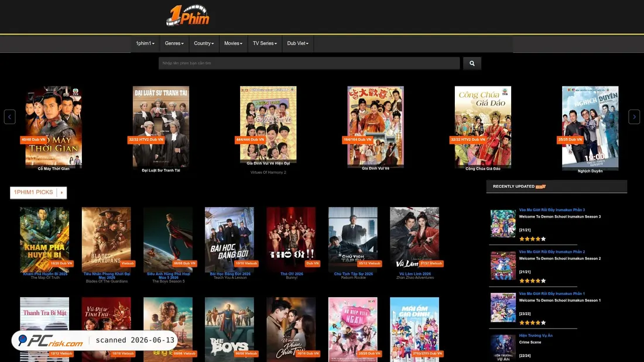The height and width of the screenshot is (362, 644).
Task: Click Vũ Lâm Linh 2026 title link
Action: coord(415,274)
